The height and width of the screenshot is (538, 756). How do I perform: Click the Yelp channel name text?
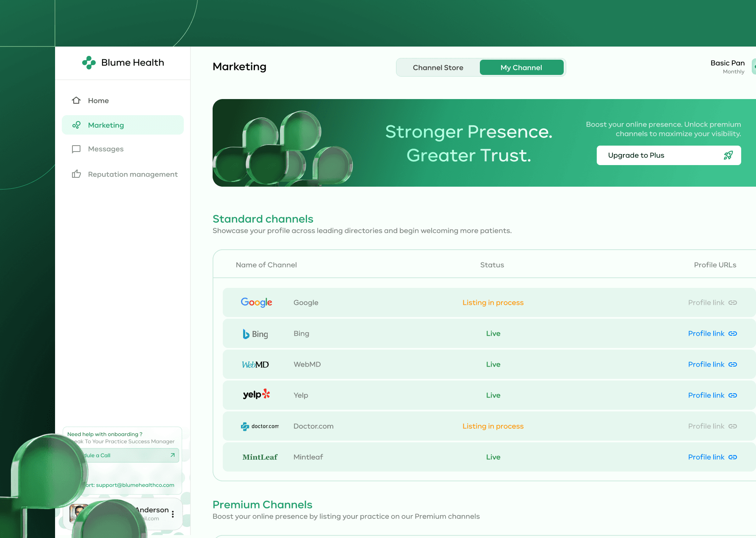click(x=301, y=395)
